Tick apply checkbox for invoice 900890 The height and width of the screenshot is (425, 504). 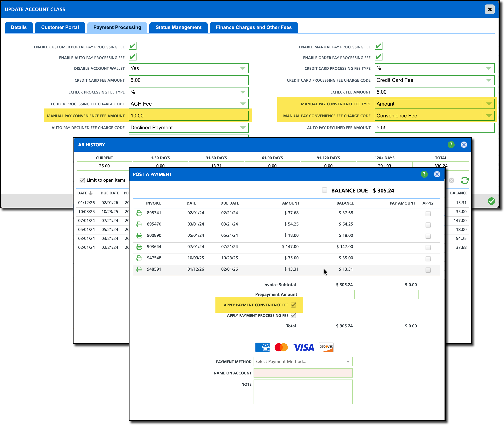[428, 236]
